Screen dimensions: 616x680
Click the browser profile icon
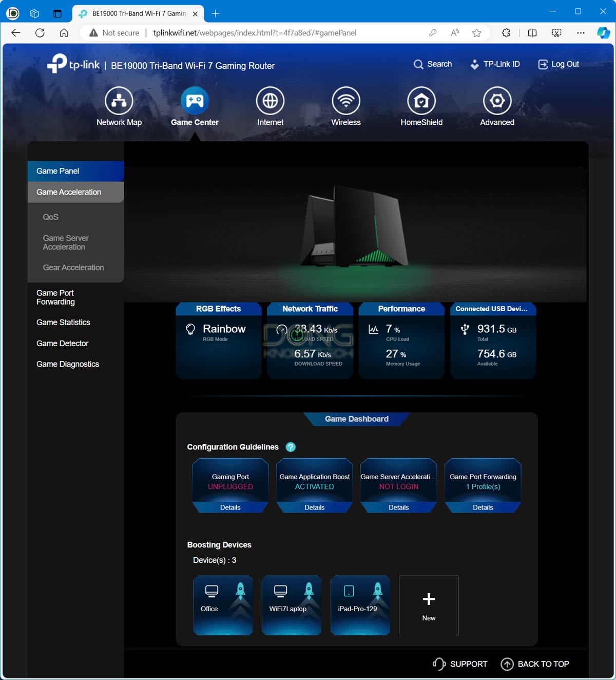point(13,13)
